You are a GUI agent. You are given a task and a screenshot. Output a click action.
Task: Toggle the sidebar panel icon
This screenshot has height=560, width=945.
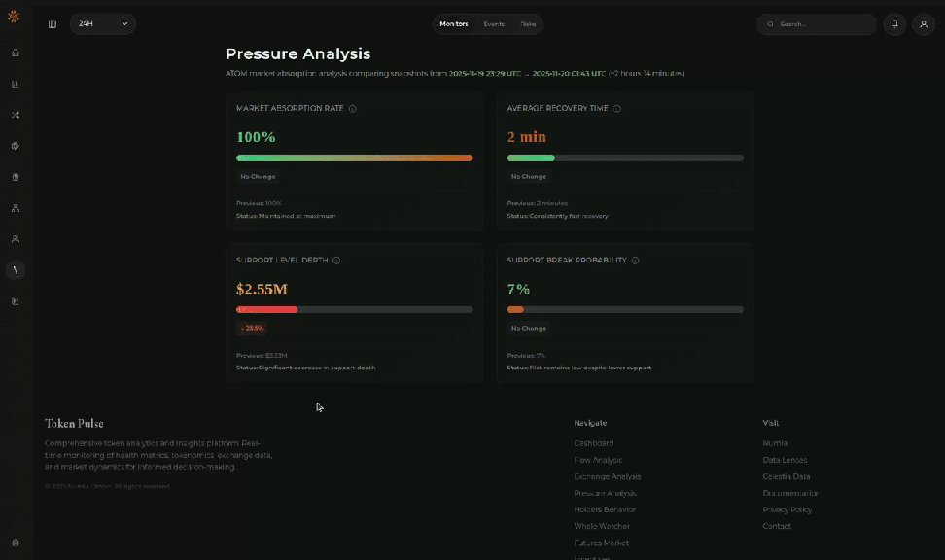coord(52,24)
